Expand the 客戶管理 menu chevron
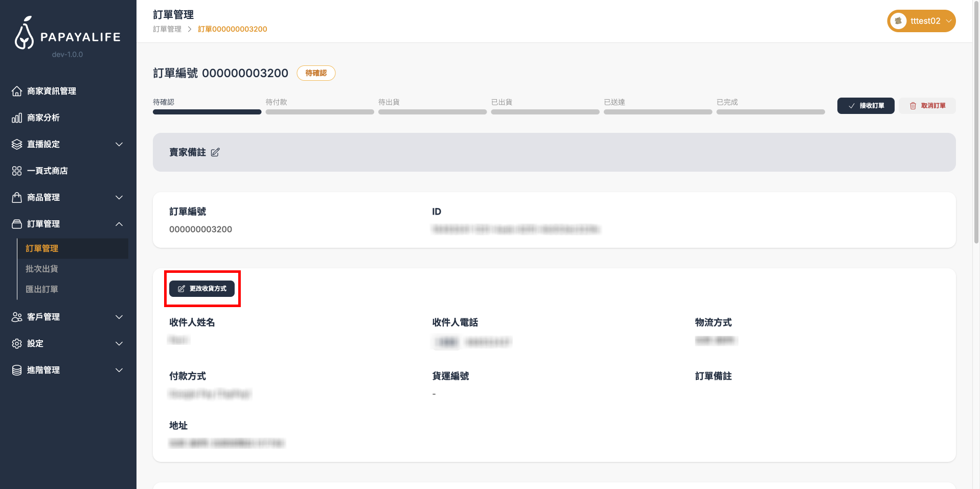Image resolution: width=980 pixels, height=489 pixels. tap(119, 317)
